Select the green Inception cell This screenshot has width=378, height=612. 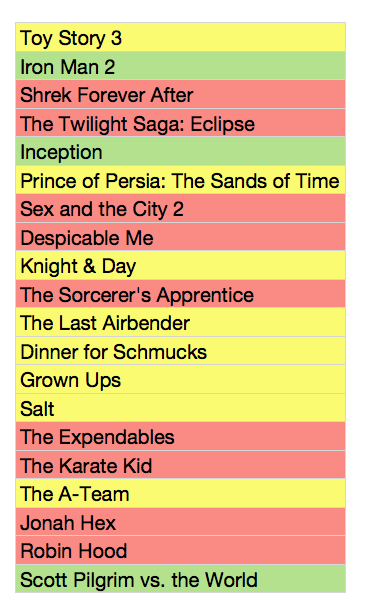tap(180, 151)
